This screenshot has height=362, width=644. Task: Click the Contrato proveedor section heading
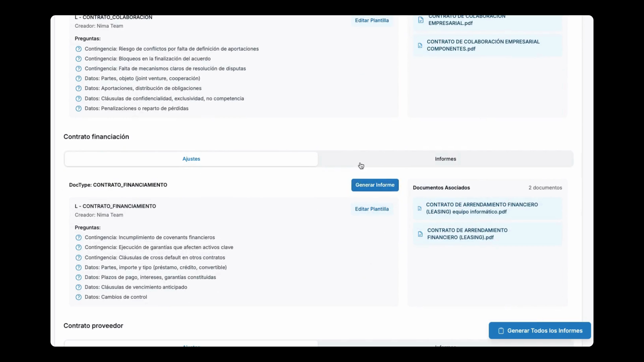[93, 325]
